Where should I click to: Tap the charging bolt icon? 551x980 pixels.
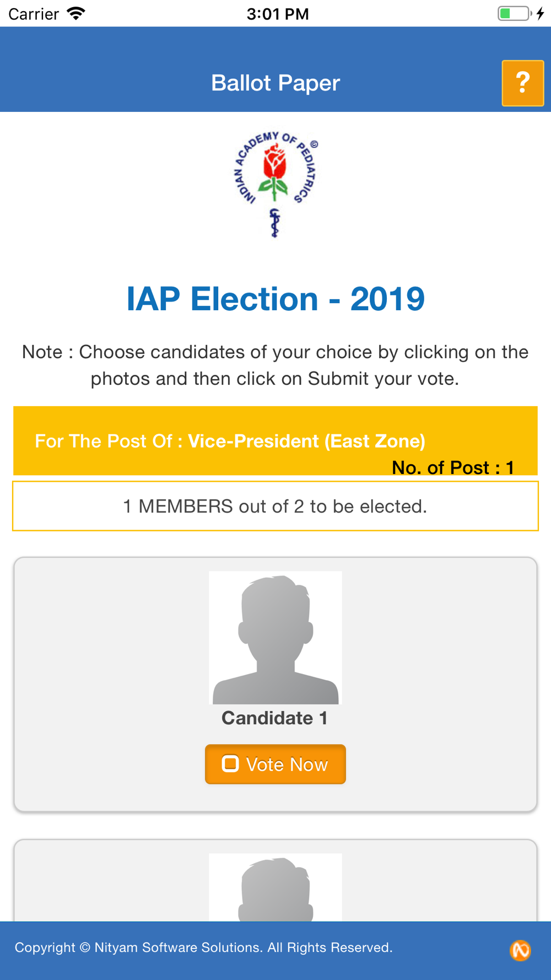click(x=541, y=13)
